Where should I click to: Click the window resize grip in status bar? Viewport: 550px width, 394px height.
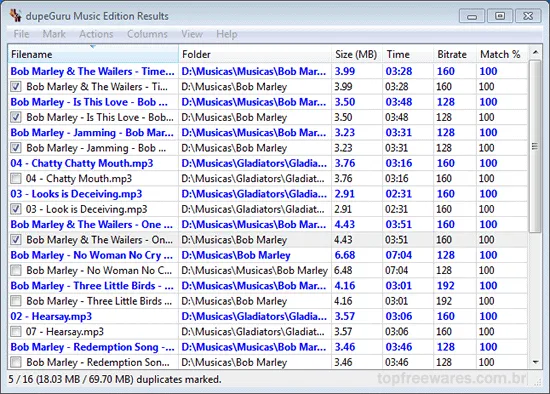point(537,382)
